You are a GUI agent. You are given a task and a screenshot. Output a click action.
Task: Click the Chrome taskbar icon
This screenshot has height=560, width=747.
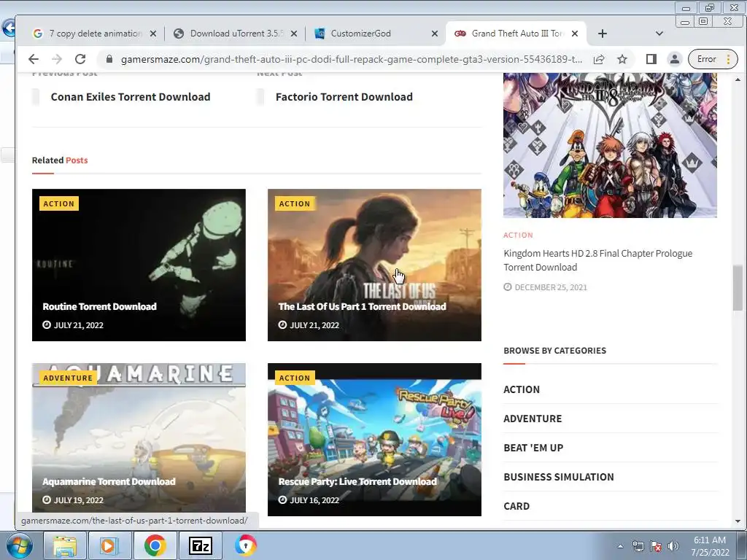(155, 545)
